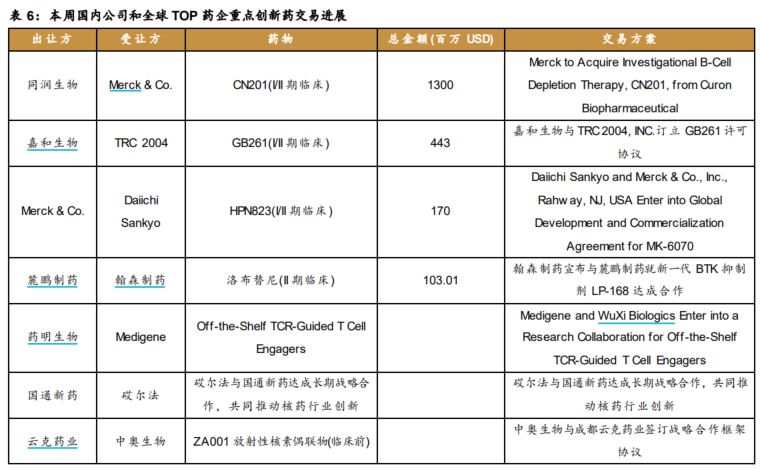Open the WuXi Biologics underlined link
Viewport: 760px width, 470px height.
pyautogui.click(x=636, y=316)
